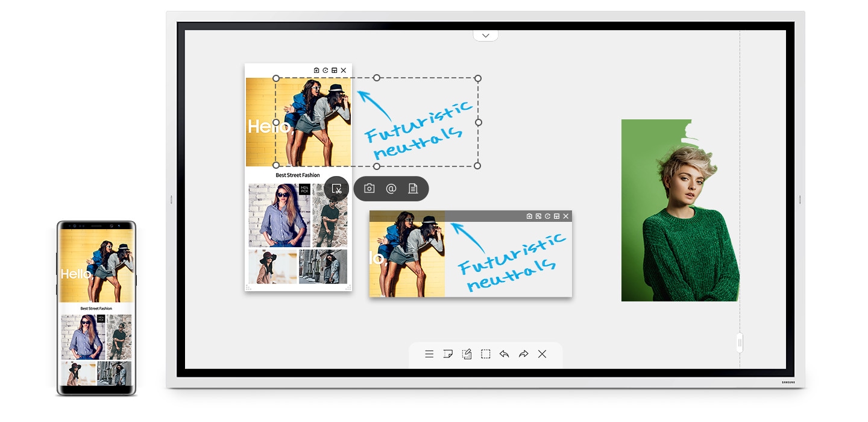The width and height of the screenshot is (868, 422).
Task: Save the snippet using the merge icon
Action: [x=556, y=216]
